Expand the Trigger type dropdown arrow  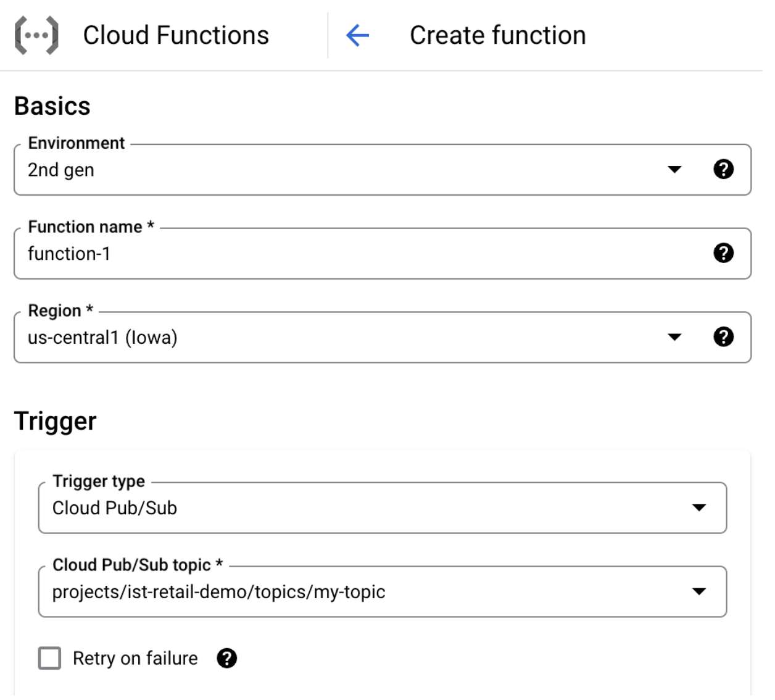coord(698,507)
